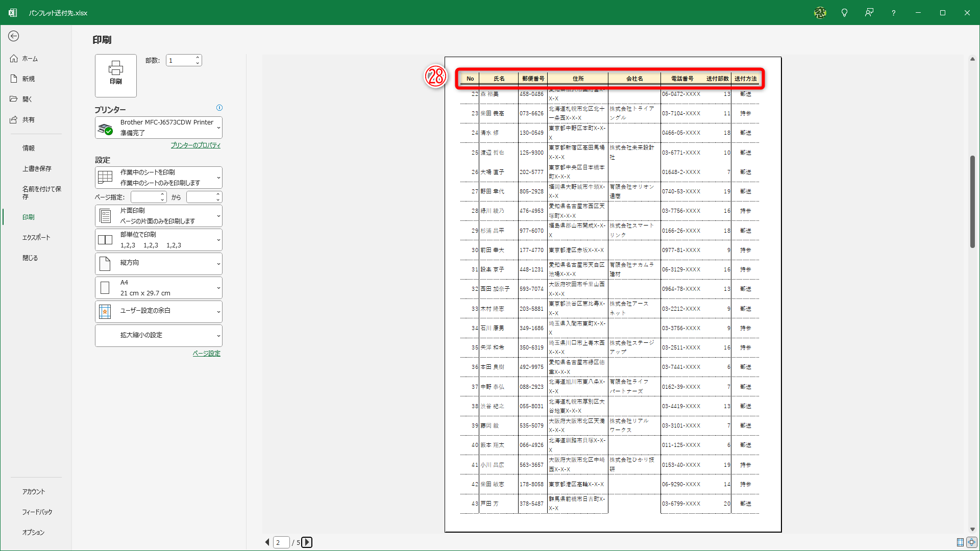
Task: Open the A4 paper size dropdown
Action: coord(159,288)
